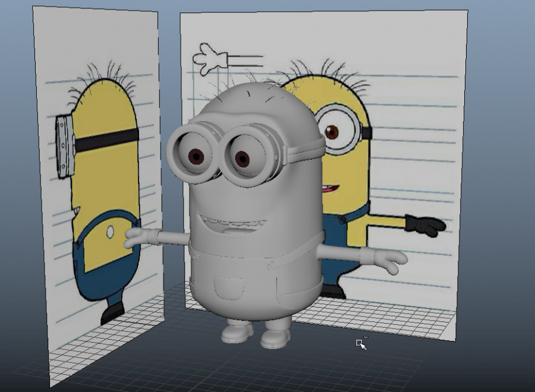Click the black shoe on side reference
Screen dimensions: 535x392
pyautogui.click(x=112, y=314)
